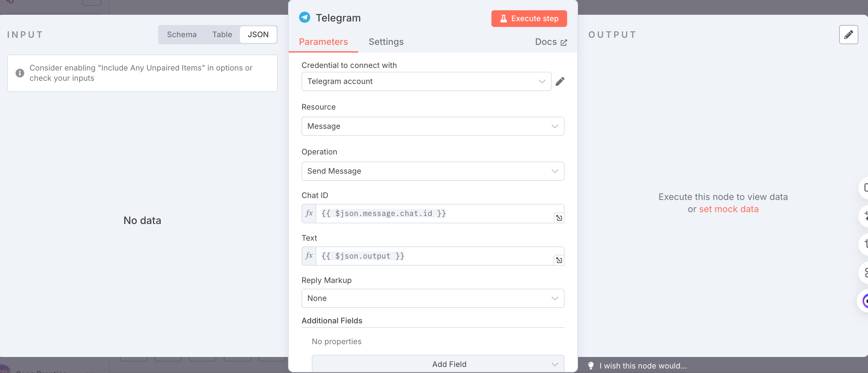Click the Execute this node to view data text
The height and width of the screenshot is (373, 868).
(x=723, y=197)
